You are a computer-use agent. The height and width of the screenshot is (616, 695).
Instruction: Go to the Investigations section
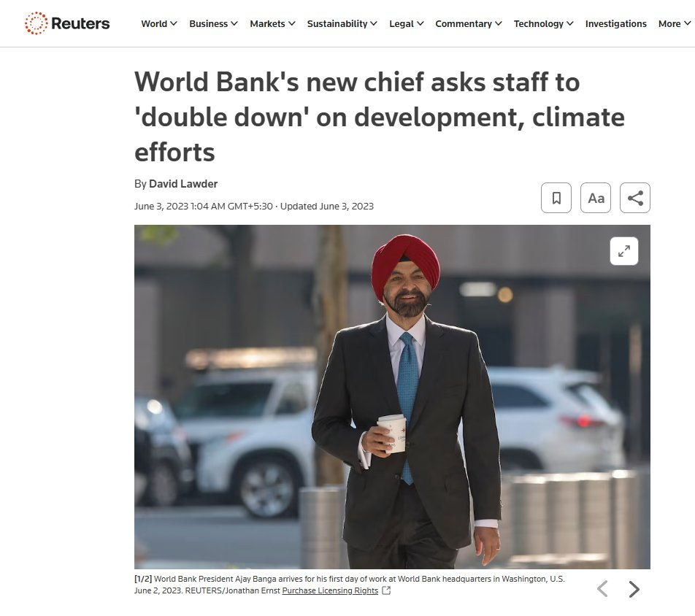pos(615,23)
